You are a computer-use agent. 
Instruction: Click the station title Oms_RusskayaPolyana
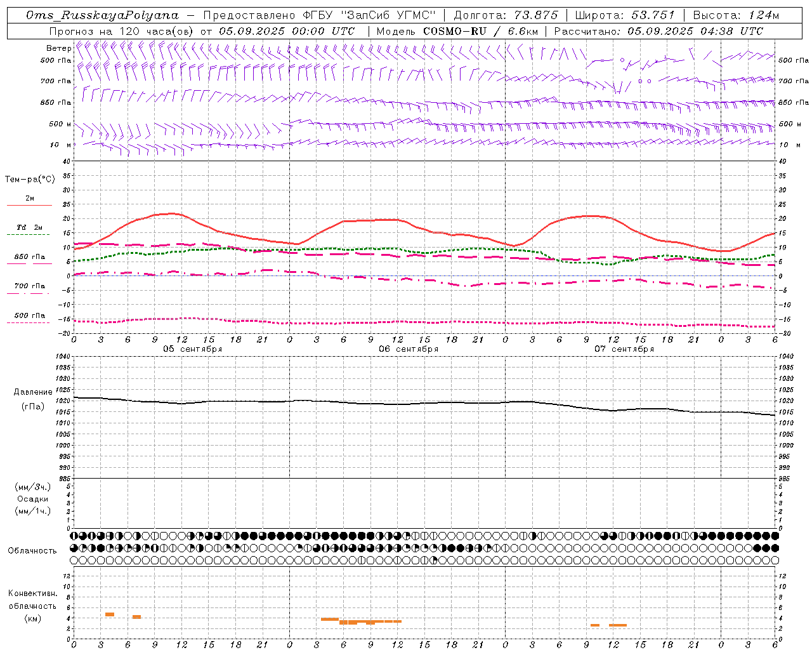pos(103,15)
